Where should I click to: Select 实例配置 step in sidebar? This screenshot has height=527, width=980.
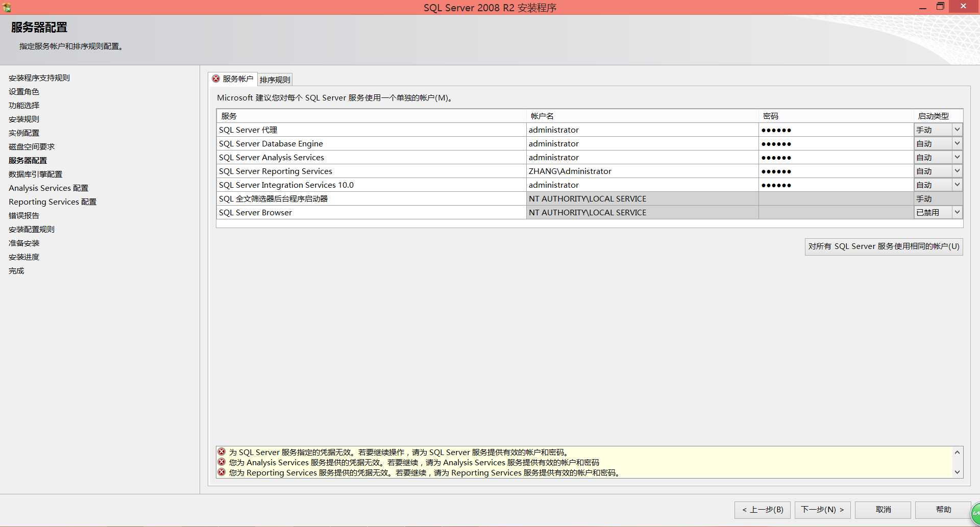click(24, 133)
